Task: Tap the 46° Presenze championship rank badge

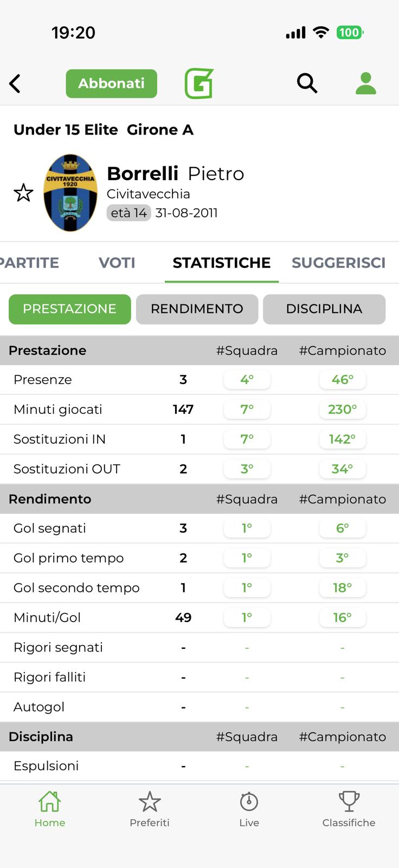Action: pos(342,380)
